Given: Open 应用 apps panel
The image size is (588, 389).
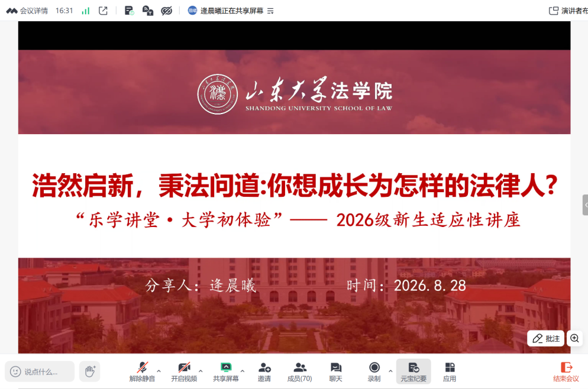Looking at the screenshot, I should pyautogui.click(x=450, y=372).
